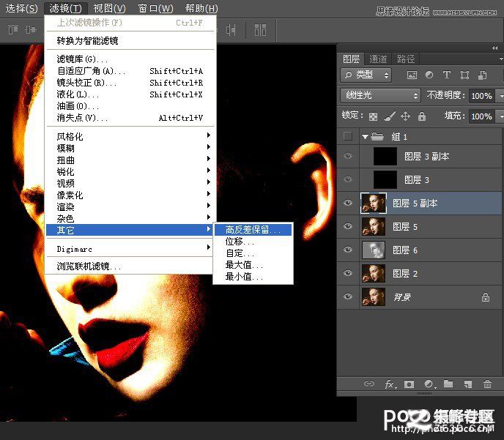Open the 不透明度 slider arrow
The width and height of the screenshot is (504, 440).
501,96
